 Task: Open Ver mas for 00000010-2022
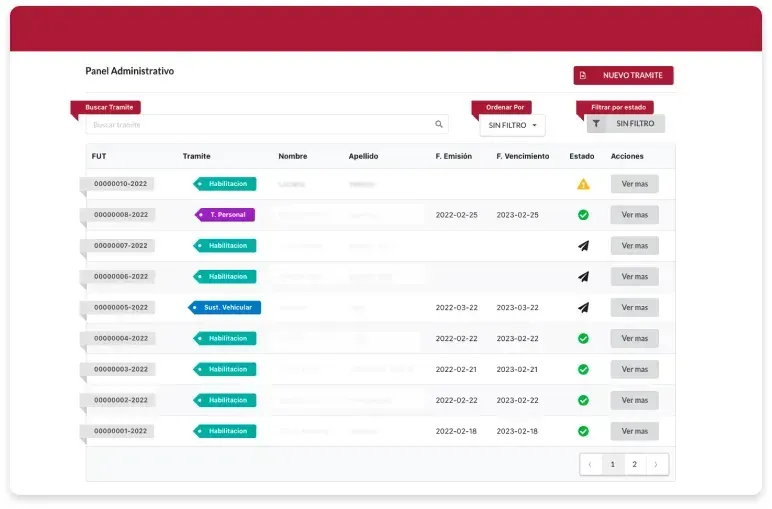(x=635, y=184)
